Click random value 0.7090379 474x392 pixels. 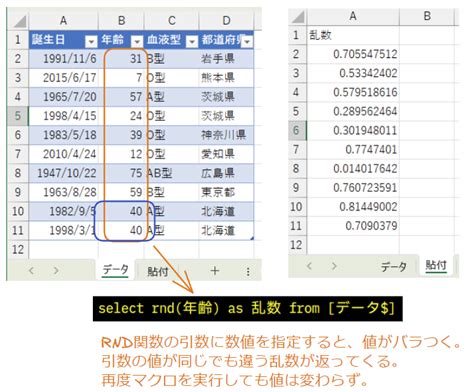pos(353,226)
